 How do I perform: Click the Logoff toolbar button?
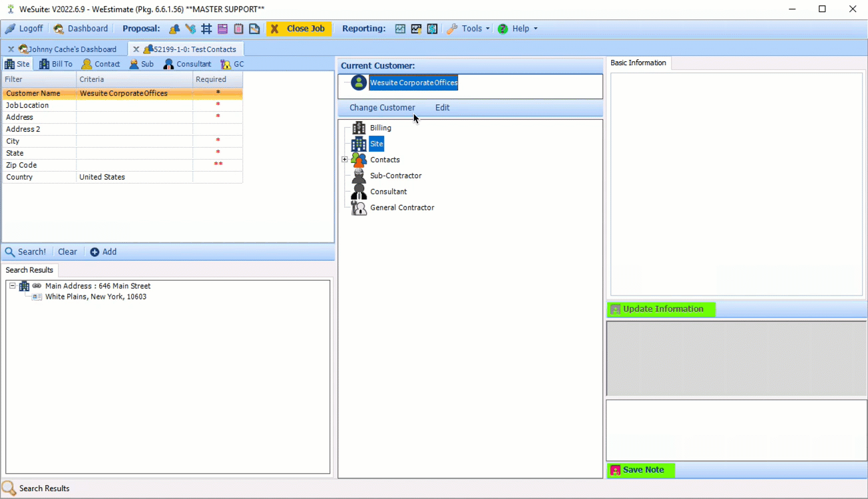[24, 29]
